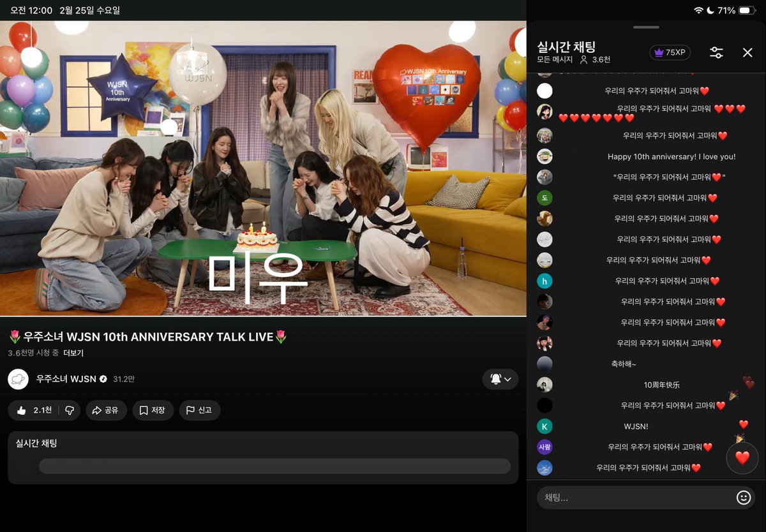Viewport: 766px width, 532px height.
Task: Tap the live video player
Action: [263, 168]
